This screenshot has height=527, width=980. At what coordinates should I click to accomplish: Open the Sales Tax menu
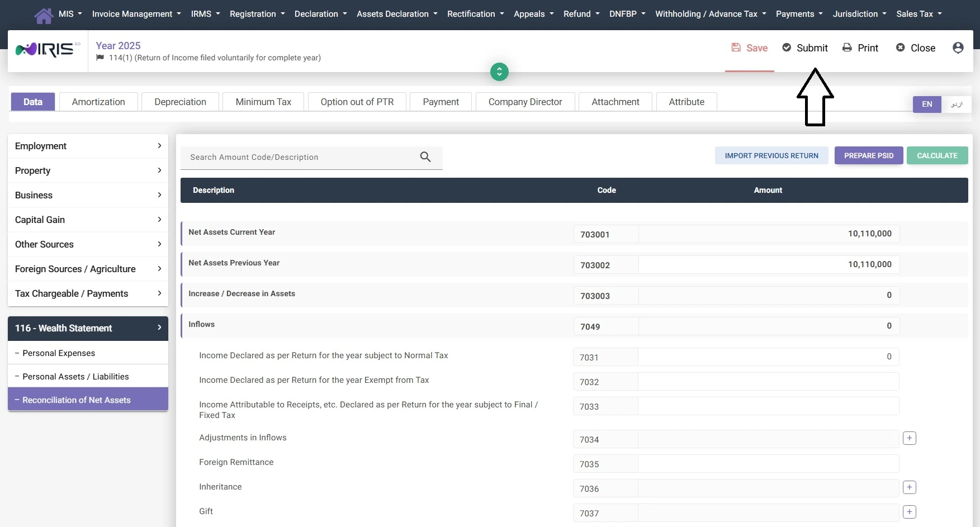(x=919, y=14)
